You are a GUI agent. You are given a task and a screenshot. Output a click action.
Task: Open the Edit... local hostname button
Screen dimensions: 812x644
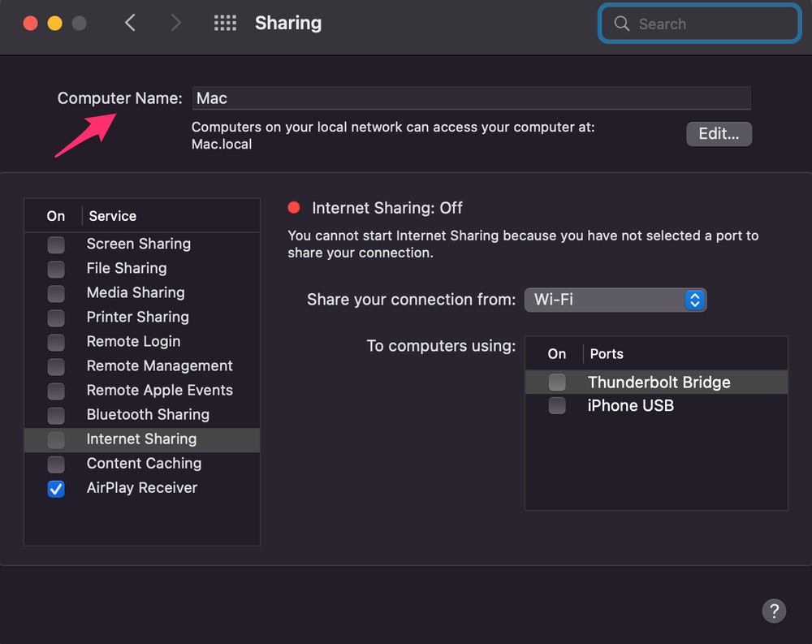point(719,134)
